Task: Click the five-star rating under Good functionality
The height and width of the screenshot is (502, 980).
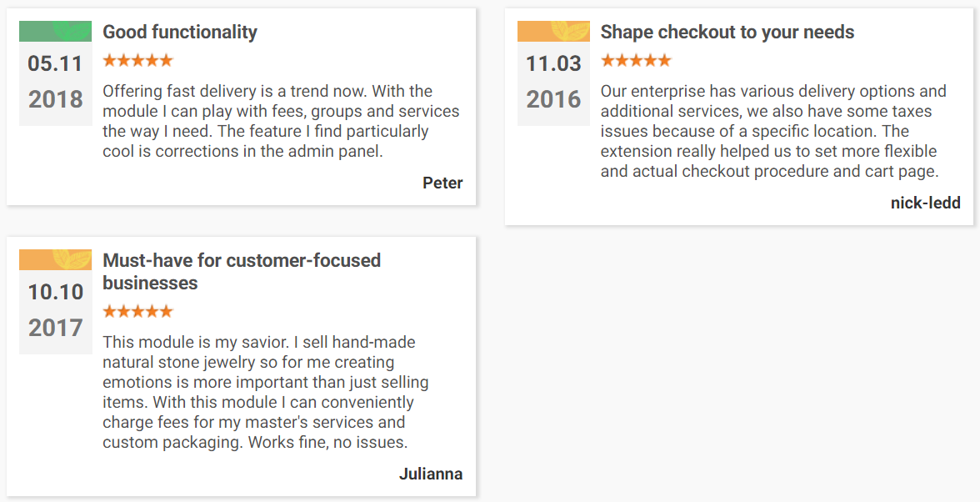Action: 137,61
